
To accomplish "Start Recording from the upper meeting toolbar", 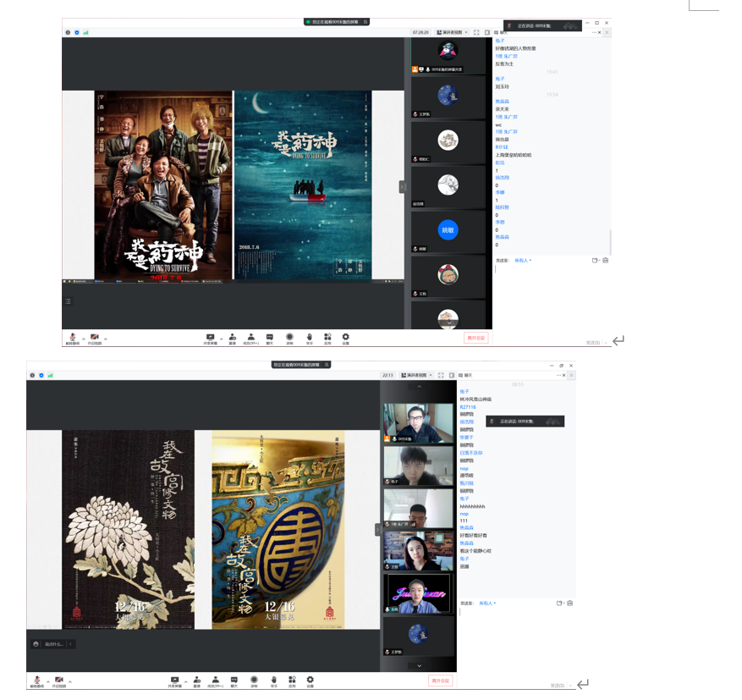I will [289, 338].
